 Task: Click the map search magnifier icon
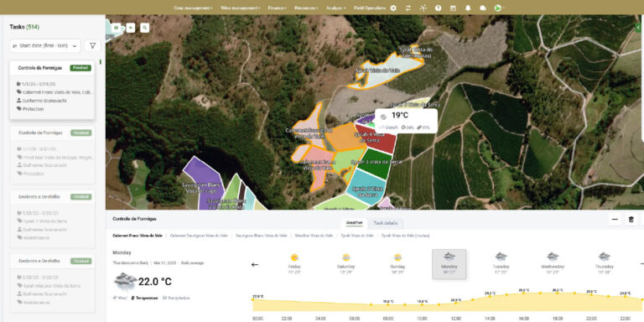pos(144,28)
